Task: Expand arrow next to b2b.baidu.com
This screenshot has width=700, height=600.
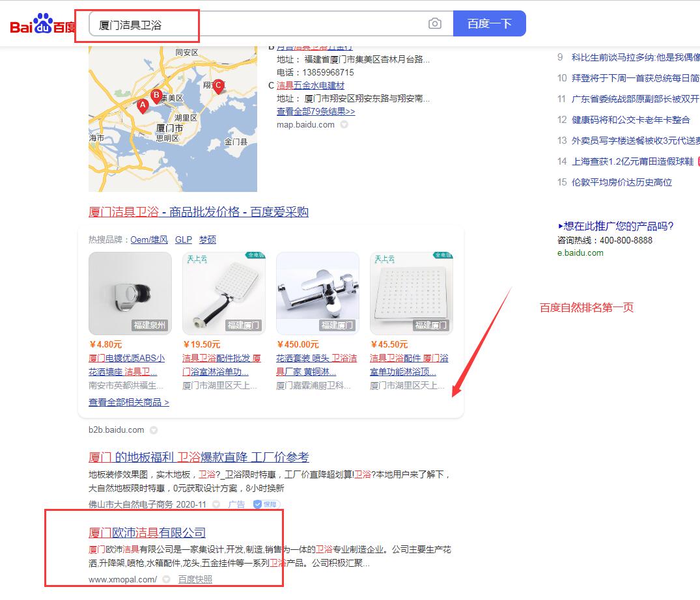Action: click(x=154, y=430)
